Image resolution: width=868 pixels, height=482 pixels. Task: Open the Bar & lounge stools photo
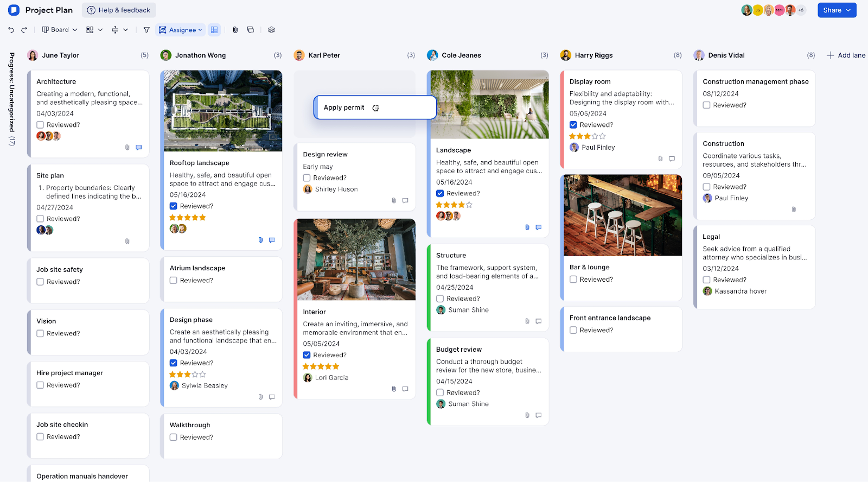[x=623, y=215]
